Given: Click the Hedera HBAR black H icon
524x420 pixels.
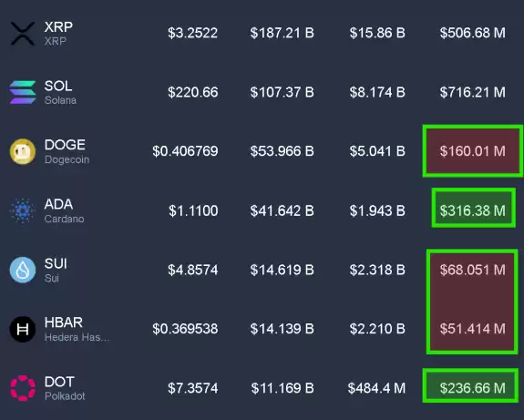Looking at the screenshot, I should [23, 329].
